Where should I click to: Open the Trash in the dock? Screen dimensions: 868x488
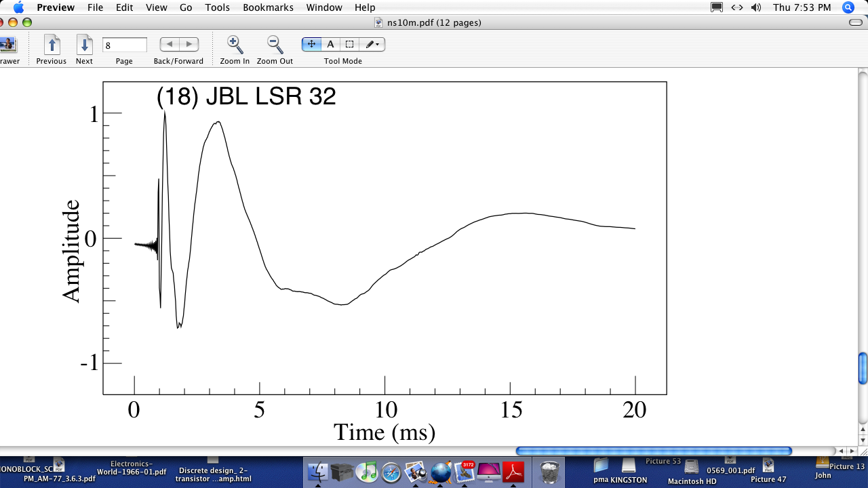point(551,471)
